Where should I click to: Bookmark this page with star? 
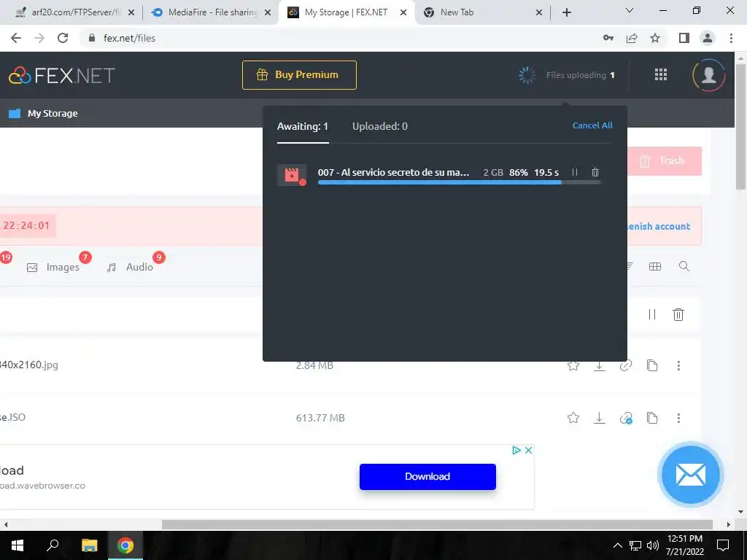click(x=655, y=38)
